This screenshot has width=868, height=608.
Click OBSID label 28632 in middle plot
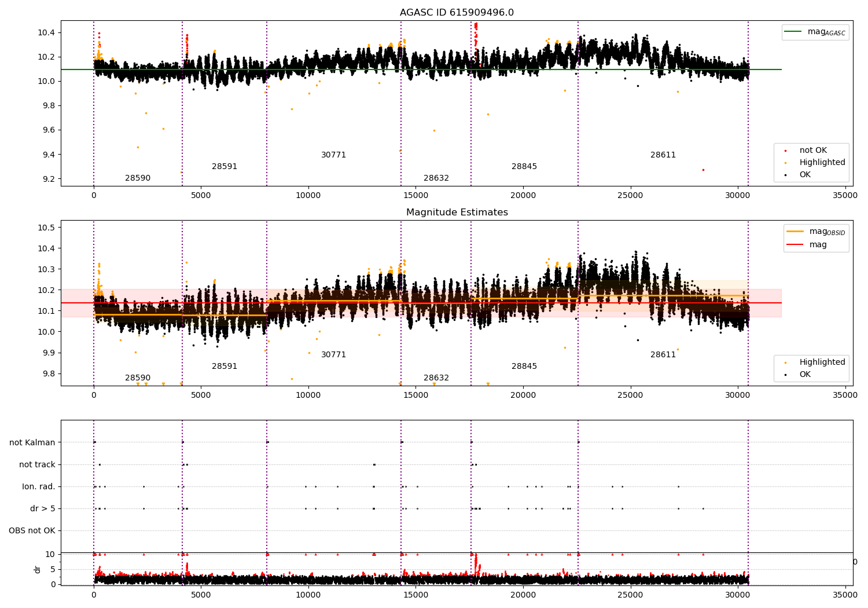tap(436, 378)
